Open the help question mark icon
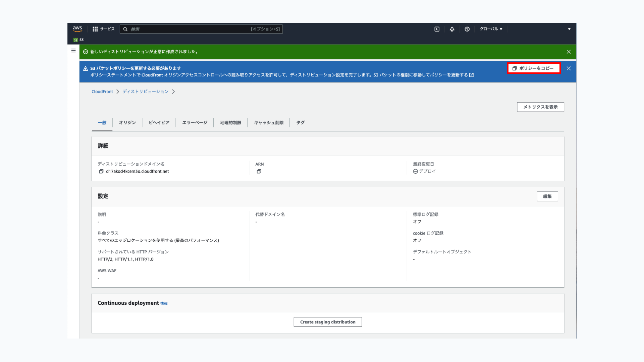644x362 pixels. click(x=467, y=29)
